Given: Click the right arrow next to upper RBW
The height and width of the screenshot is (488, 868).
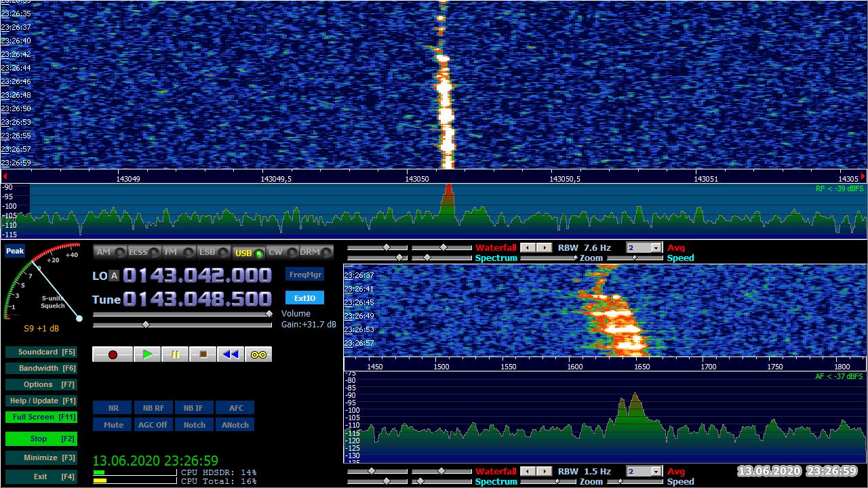Looking at the screenshot, I should (545, 248).
